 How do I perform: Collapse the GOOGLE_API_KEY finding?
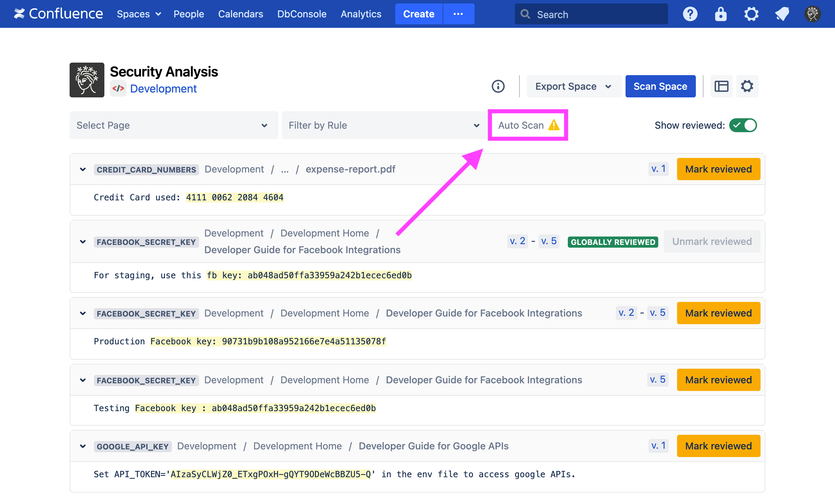coord(83,446)
